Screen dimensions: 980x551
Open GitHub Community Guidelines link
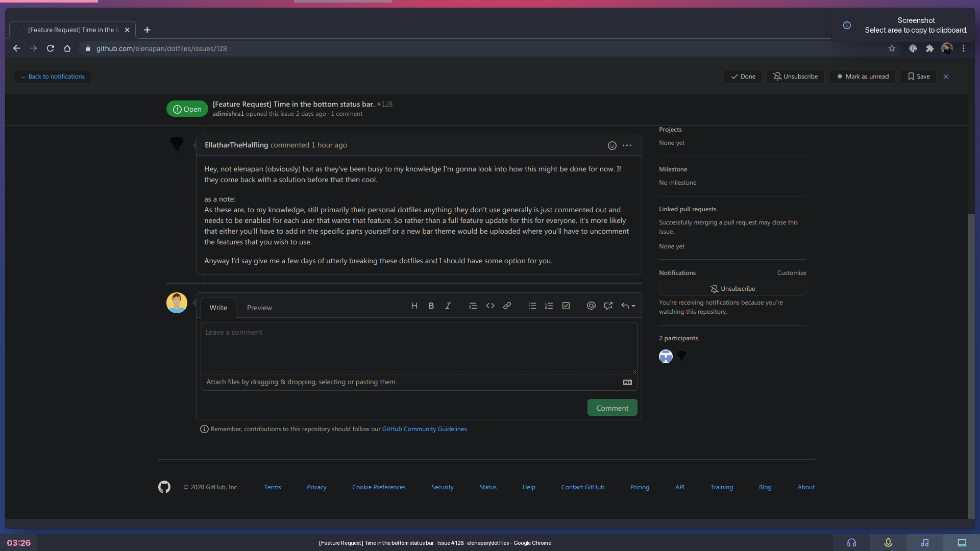[424, 429]
